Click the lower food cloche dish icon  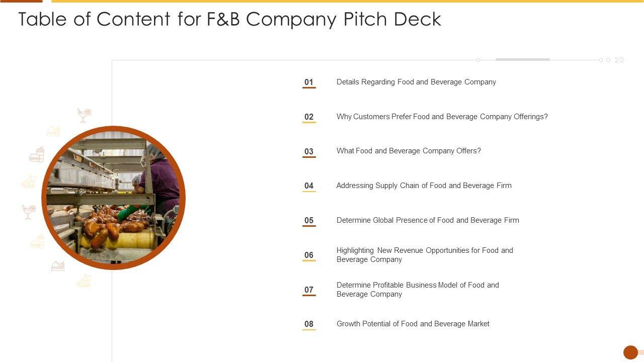tap(58, 266)
